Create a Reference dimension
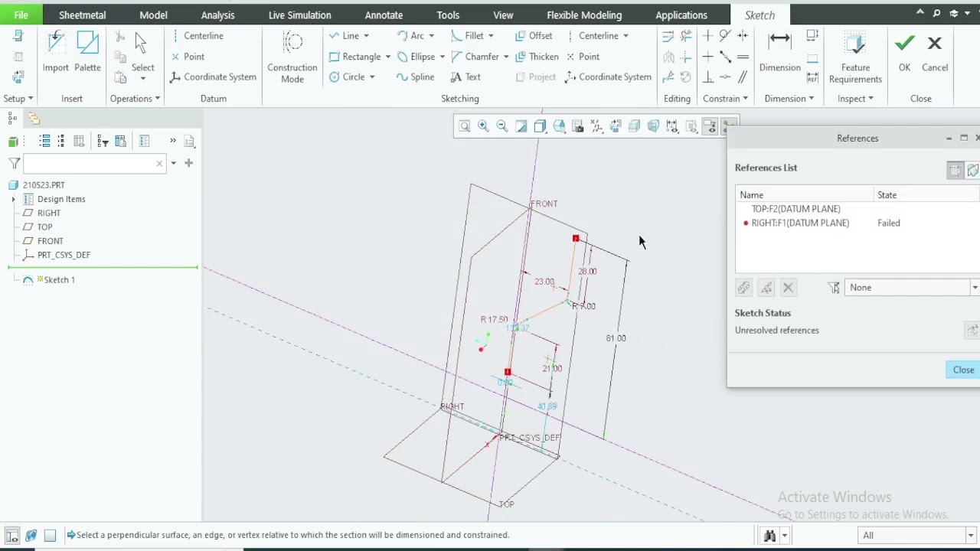 coord(812,77)
